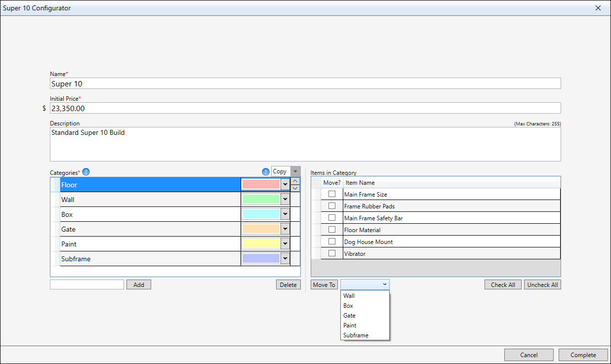Collapse the Move To category dropdown
611x364 pixels.
tap(384, 284)
